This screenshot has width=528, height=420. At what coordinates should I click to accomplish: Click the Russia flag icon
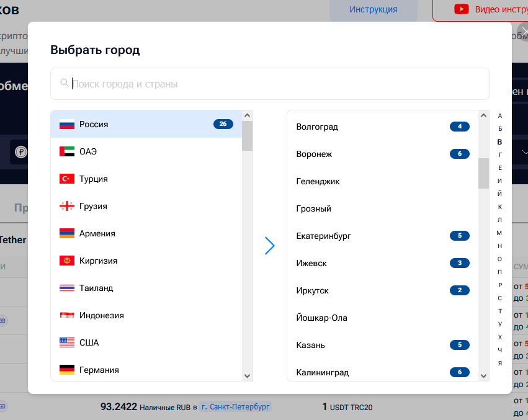tap(66, 124)
